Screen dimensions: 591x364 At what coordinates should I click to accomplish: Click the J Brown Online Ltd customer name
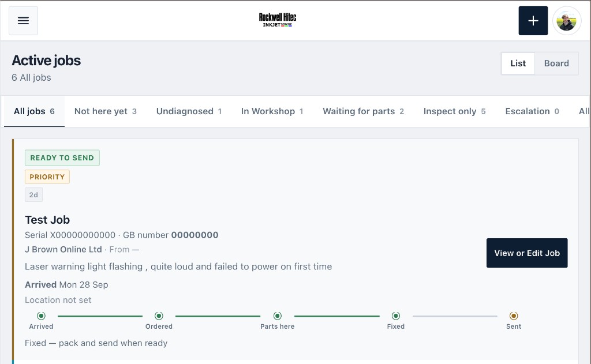click(63, 249)
